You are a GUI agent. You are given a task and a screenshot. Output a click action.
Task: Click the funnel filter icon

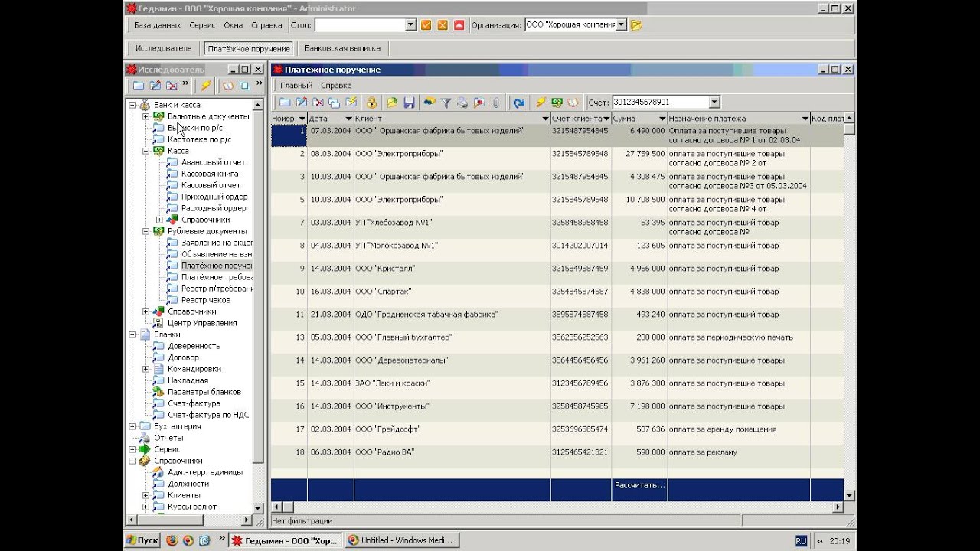click(x=446, y=103)
